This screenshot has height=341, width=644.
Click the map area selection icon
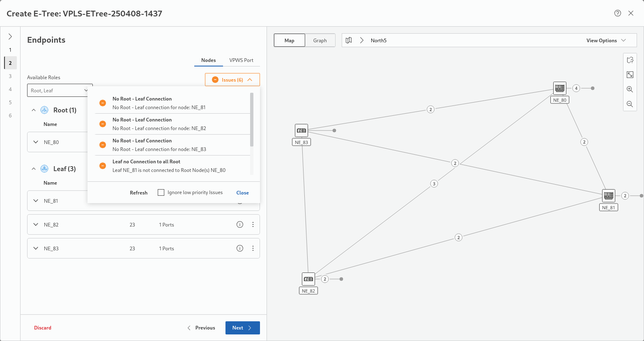click(x=630, y=60)
